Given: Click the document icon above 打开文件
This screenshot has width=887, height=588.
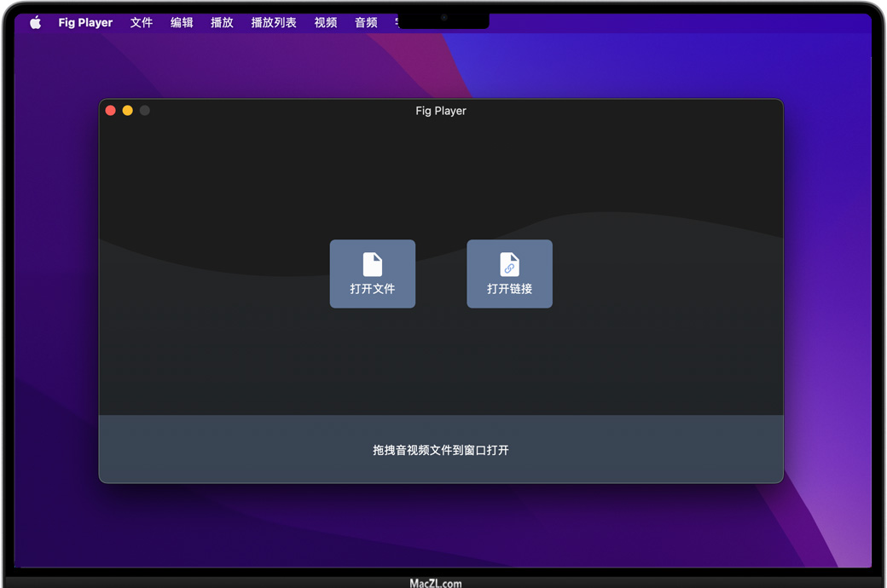Looking at the screenshot, I should 373,264.
